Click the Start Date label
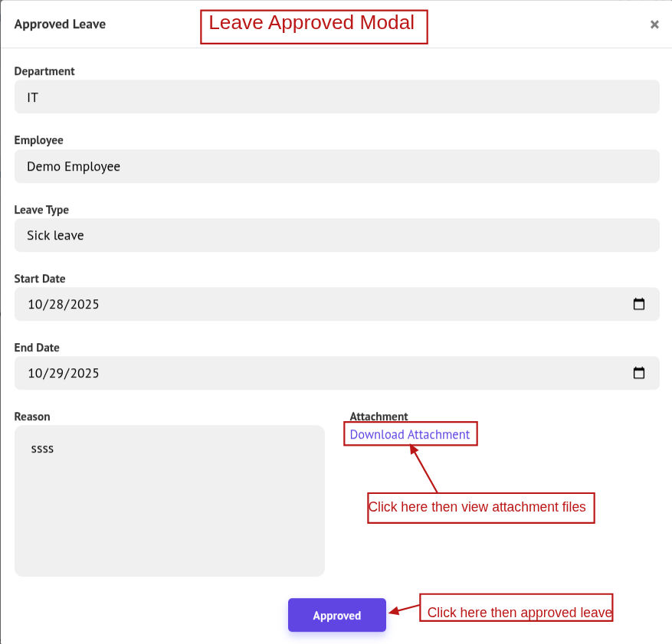The width and height of the screenshot is (672, 644). coord(40,278)
